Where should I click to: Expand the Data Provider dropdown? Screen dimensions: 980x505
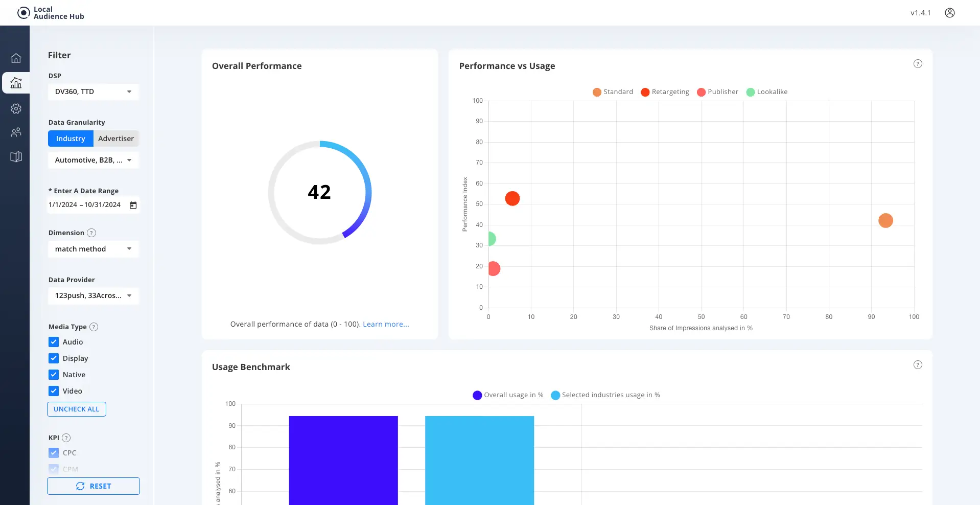[x=94, y=296]
